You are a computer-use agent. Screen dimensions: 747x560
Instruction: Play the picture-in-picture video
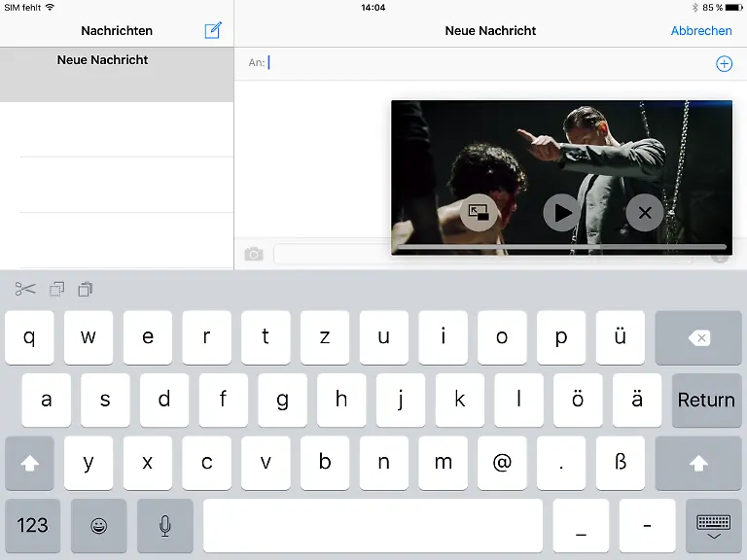[x=561, y=212]
